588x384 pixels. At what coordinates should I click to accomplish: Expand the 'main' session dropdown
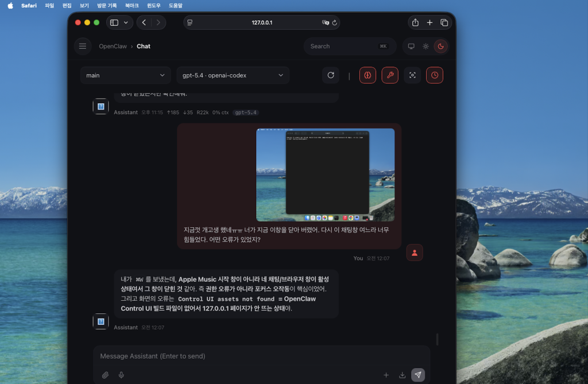click(x=125, y=75)
